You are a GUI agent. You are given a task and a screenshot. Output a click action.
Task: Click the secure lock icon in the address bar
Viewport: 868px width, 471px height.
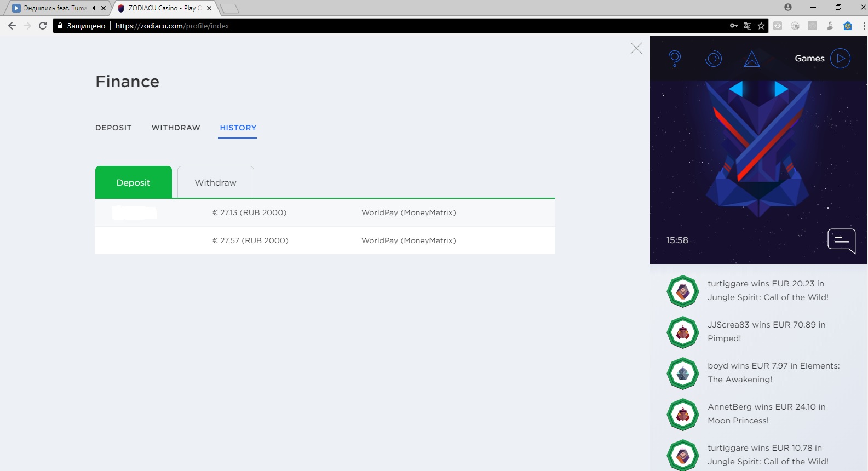60,26
